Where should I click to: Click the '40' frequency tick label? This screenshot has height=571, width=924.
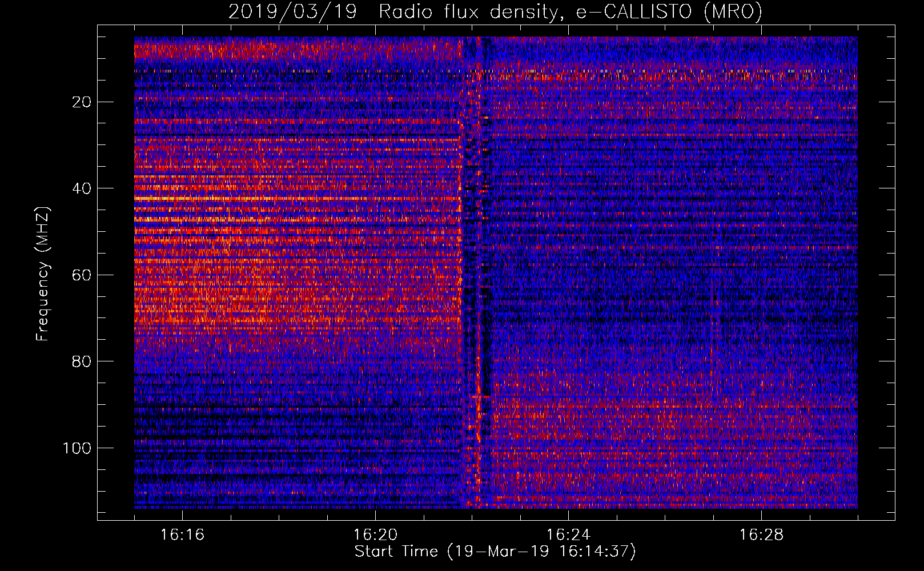pyautogui.click(x=82, y=188)
